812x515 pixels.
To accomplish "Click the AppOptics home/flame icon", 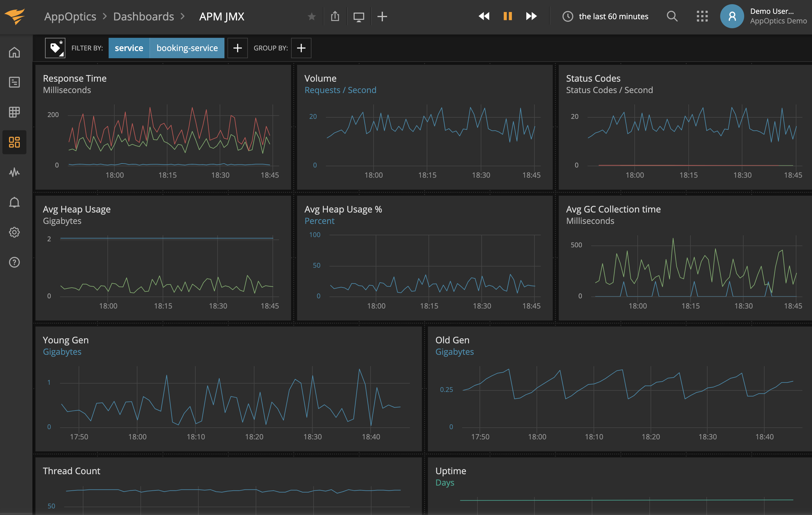I will [x=16, y=16].
